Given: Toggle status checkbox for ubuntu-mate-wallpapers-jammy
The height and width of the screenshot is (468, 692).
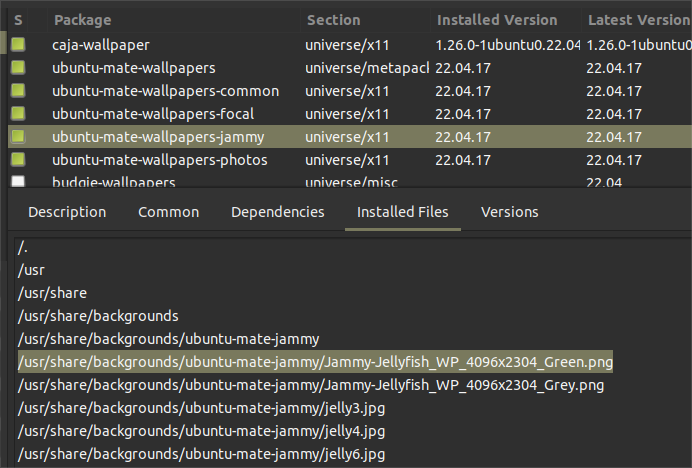Looking at the screenshot, I should click(x=18, y=136).
